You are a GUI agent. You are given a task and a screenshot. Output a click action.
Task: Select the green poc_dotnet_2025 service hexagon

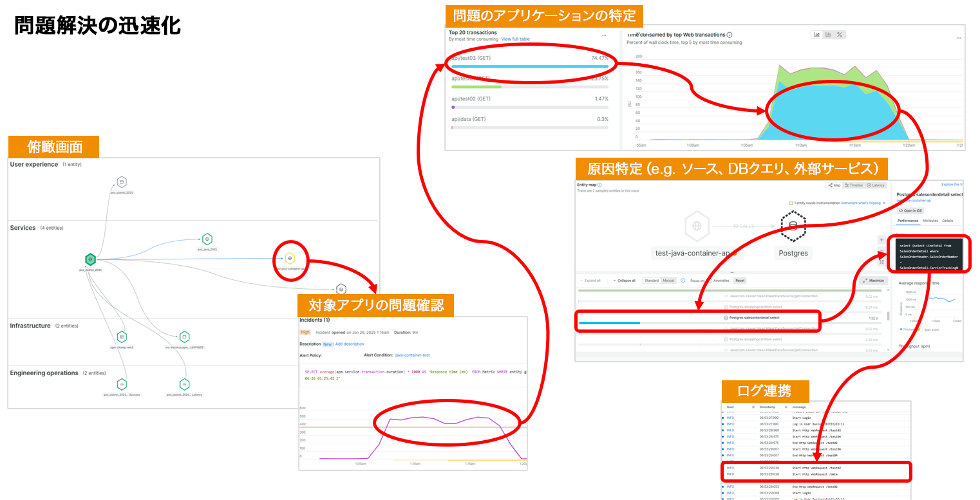(x=90, y=259)
